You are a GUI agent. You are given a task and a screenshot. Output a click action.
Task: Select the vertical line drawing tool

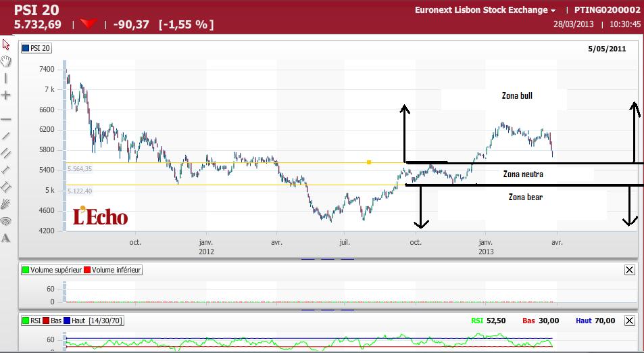coord(6,78)
